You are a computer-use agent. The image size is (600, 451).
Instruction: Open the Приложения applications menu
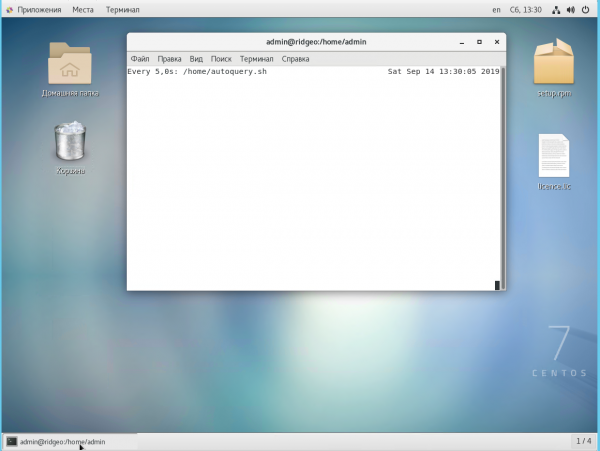(x=35, y=10)
